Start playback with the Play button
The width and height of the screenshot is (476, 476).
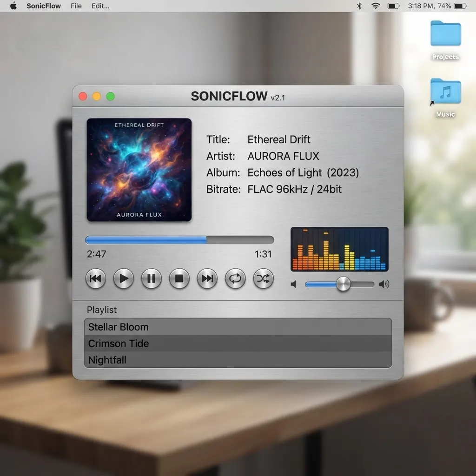point(124,278)
